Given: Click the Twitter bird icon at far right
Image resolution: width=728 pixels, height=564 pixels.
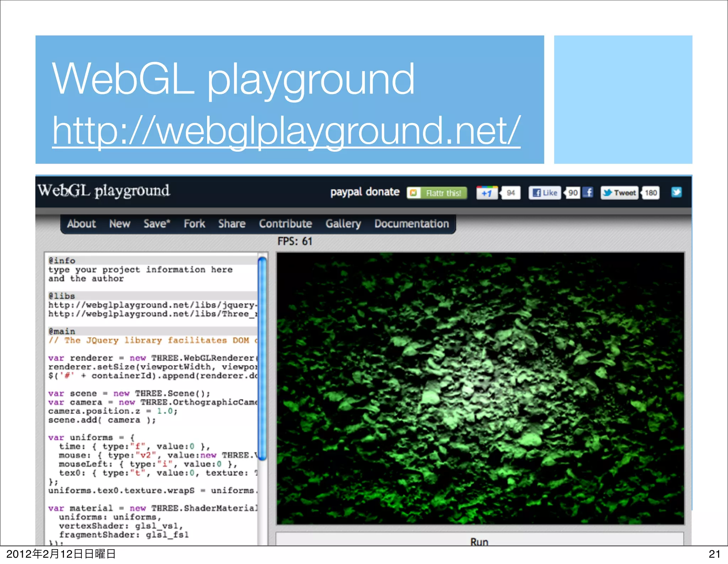Looking at the screenshot, I should [x=676, y=192].
